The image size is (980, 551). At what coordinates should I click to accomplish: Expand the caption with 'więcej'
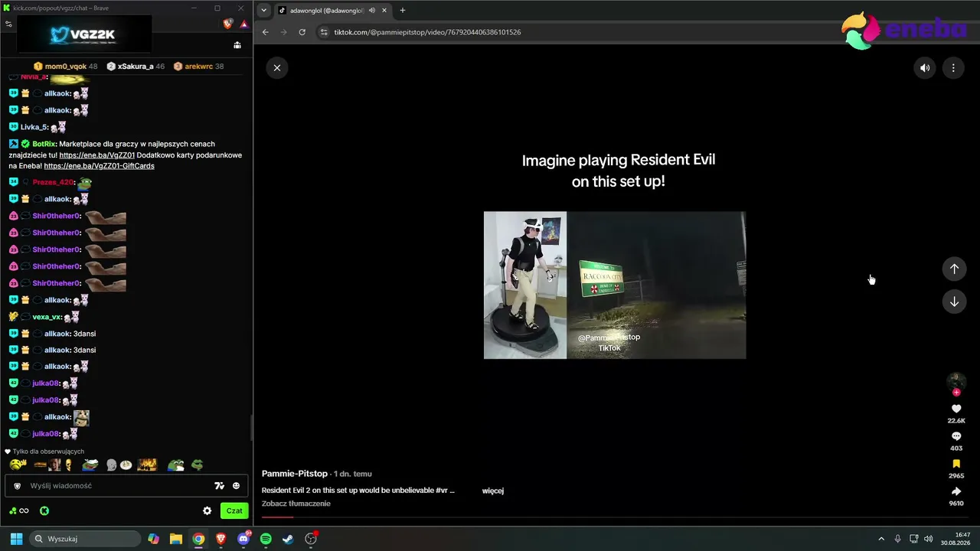pos(493,491)
